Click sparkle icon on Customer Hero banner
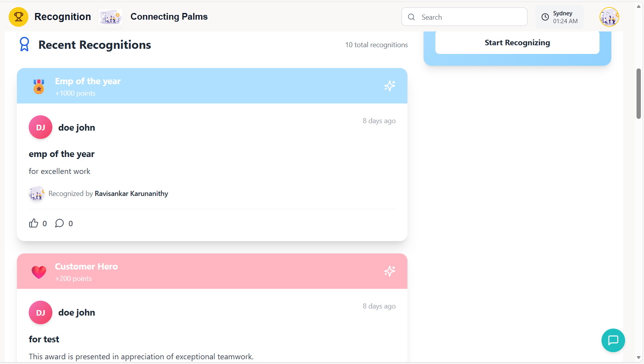This screenshot has height=364, width=644. 389,271
